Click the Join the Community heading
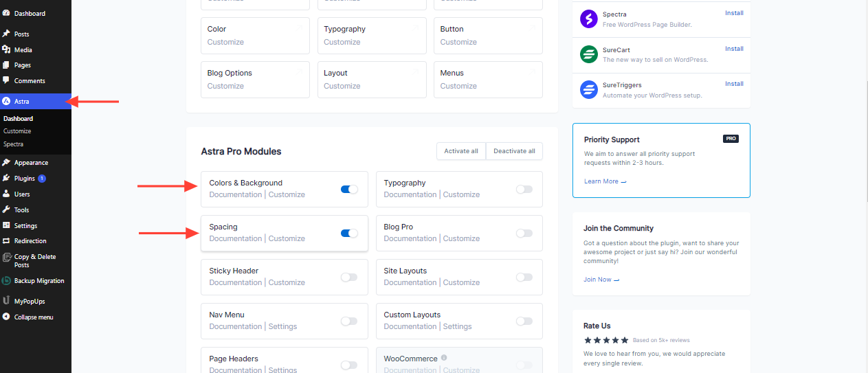The width and height of the screenshot is (868, 373). click(x=619, y=228)
